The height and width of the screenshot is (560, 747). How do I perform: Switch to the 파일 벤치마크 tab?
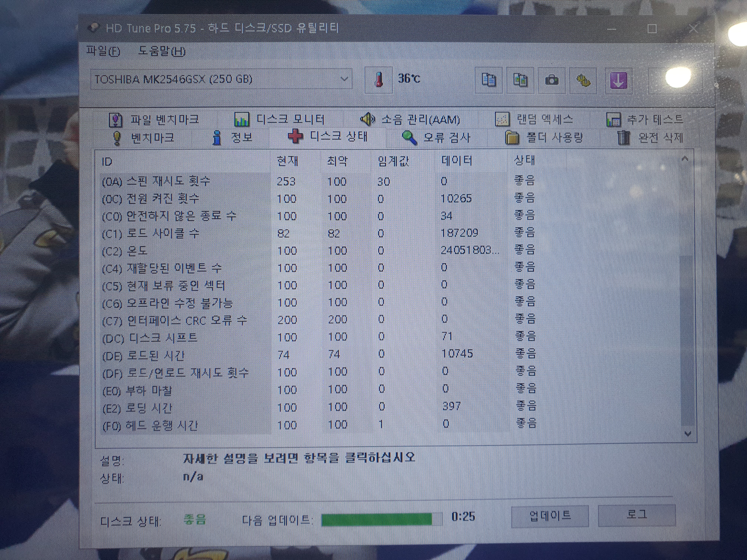tap(154, 120)
